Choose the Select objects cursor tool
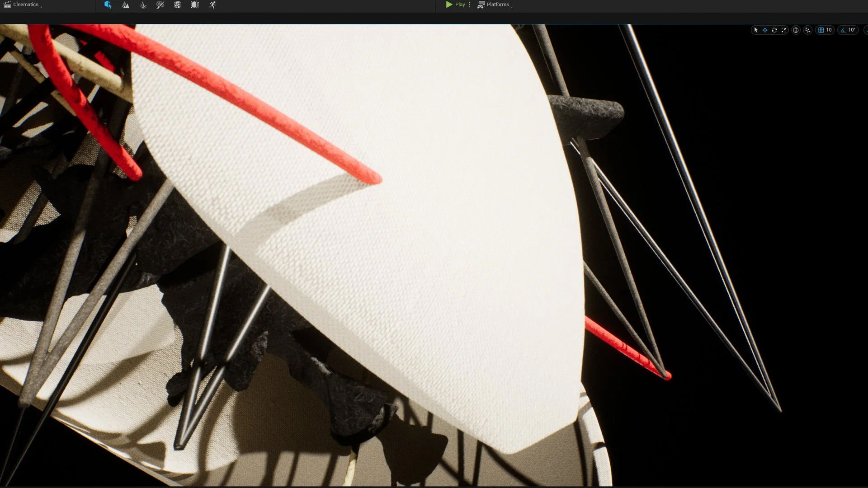This screenshot has height=488, width=868. tap(755, 30)
